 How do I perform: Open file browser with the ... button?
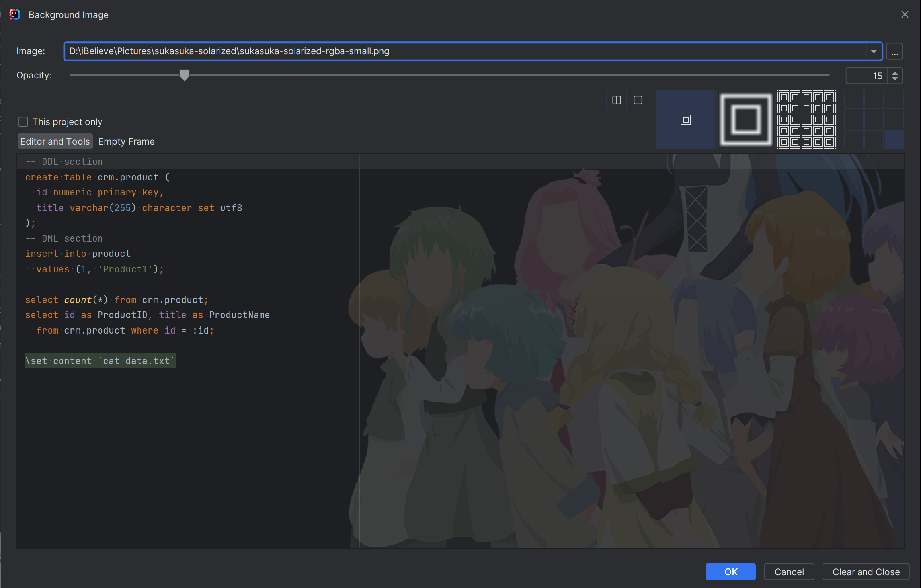pos(894,51)
